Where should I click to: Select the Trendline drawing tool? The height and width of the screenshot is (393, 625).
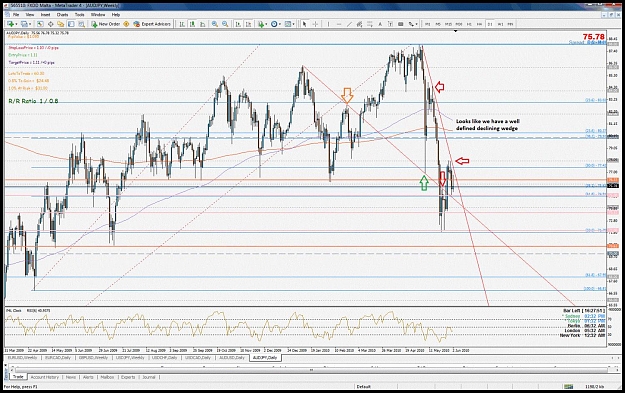click(x=349, y=24)
